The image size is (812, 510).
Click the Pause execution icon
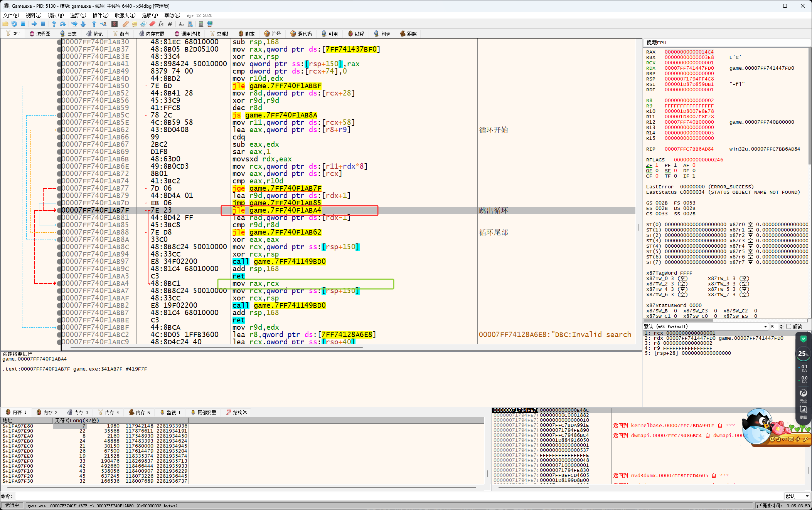pos(43,24)
